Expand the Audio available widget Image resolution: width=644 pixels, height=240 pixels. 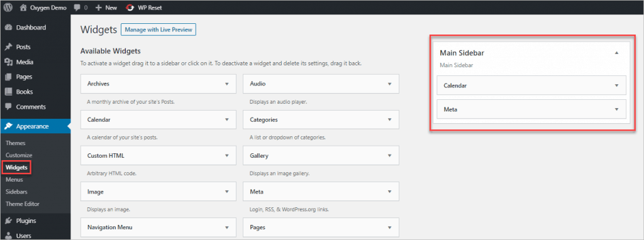tap(389, 84)
